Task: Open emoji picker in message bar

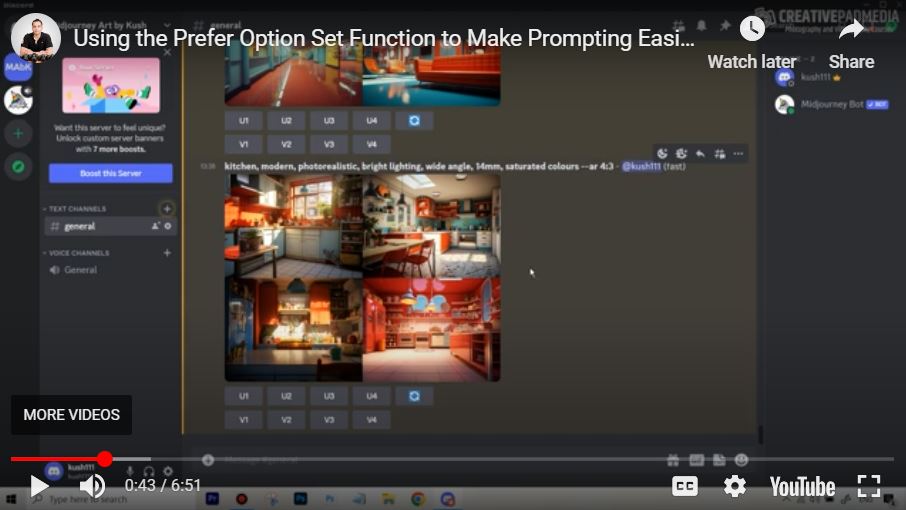Action: [741, 460]
